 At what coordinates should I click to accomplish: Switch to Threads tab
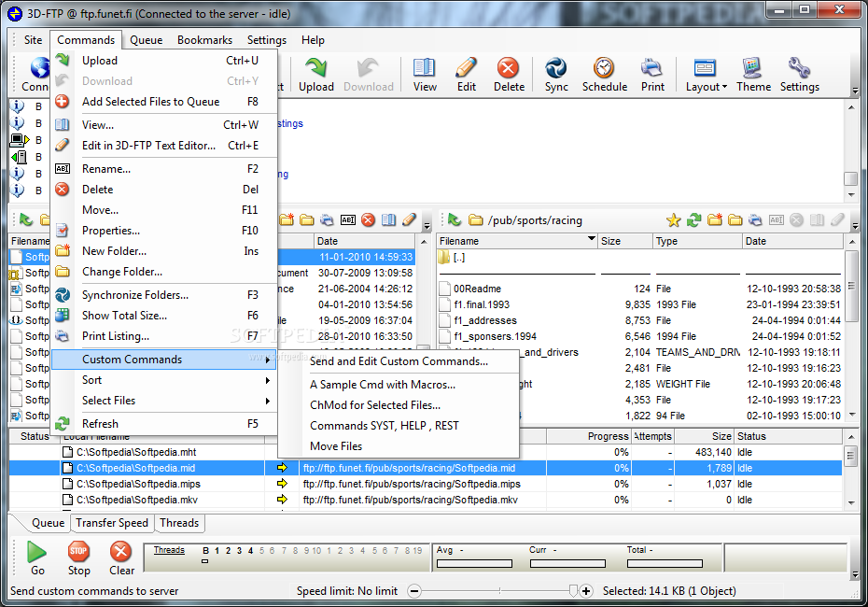tap(179, 523)
